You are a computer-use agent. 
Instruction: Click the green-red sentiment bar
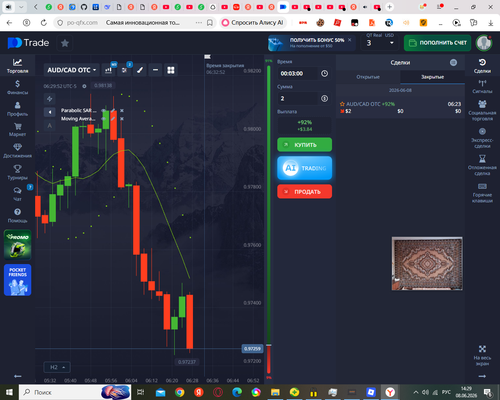coord(268,219)
